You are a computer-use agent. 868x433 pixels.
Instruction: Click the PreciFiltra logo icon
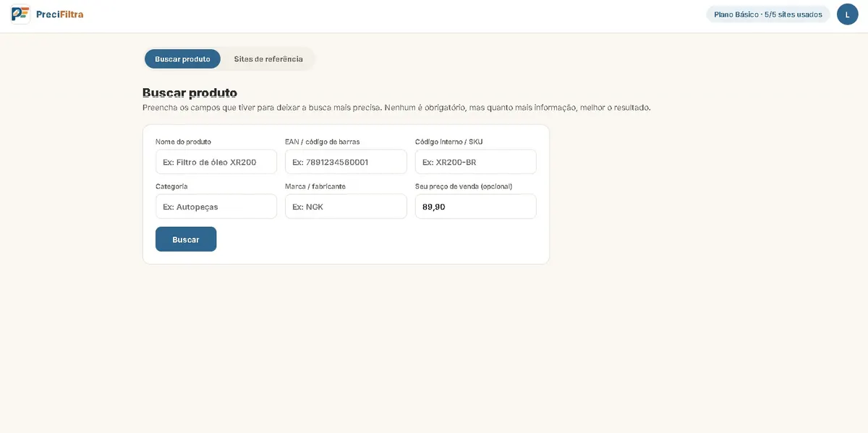[20, 14]
